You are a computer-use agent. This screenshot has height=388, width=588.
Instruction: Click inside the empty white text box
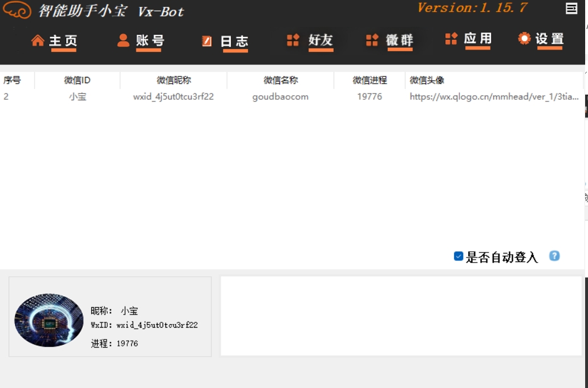[401, 316]
